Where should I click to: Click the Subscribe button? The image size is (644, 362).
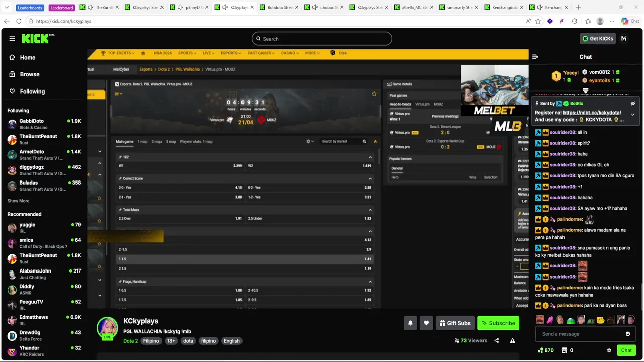pos(498,323)
